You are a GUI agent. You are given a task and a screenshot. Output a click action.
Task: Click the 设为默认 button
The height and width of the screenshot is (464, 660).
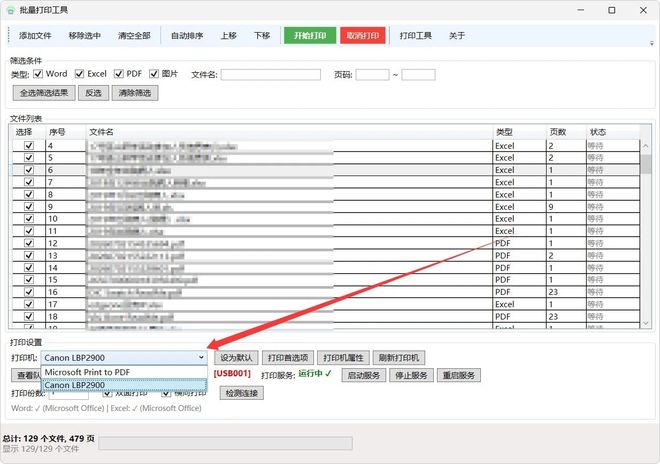click(236, 358)
